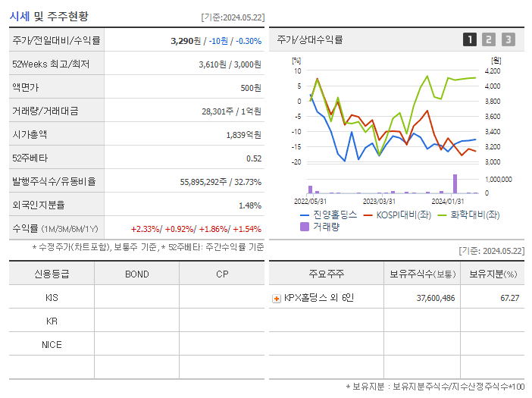Image resolution: width=532 pixels, height=398 pixels.
Task: Expand the KPX홀딩스 외 6인 shareholder row
Action: tap(277, 299)
